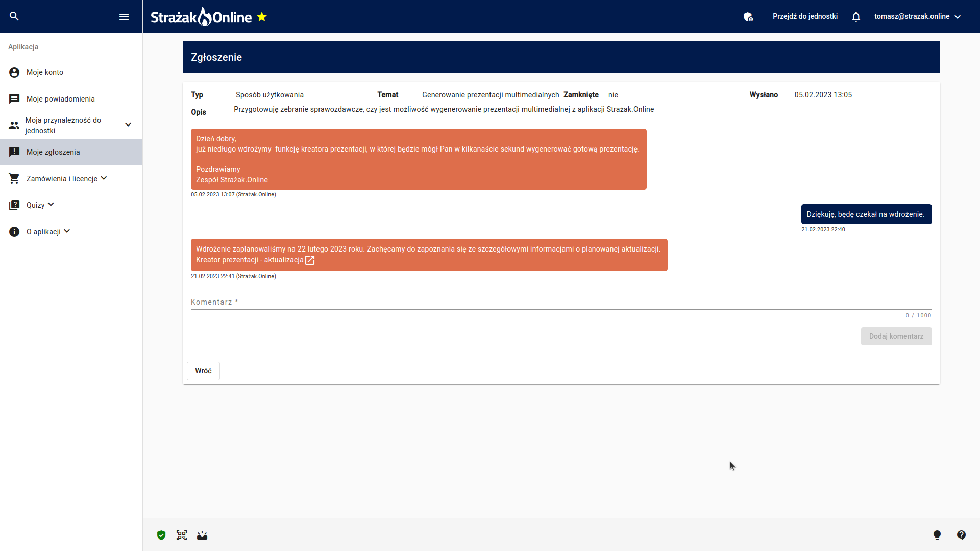Click the Aplikacja sidebar section label

[x=23, y=47]
